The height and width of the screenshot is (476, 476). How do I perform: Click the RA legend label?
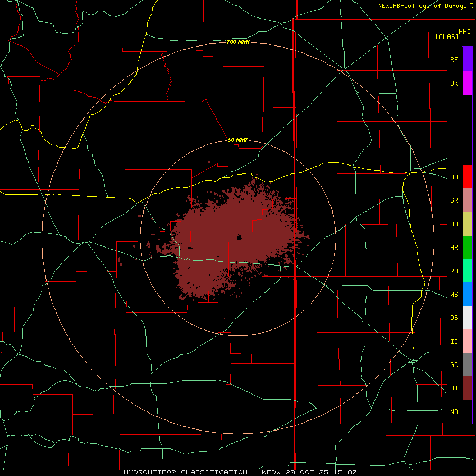click(x=454, y=271)
